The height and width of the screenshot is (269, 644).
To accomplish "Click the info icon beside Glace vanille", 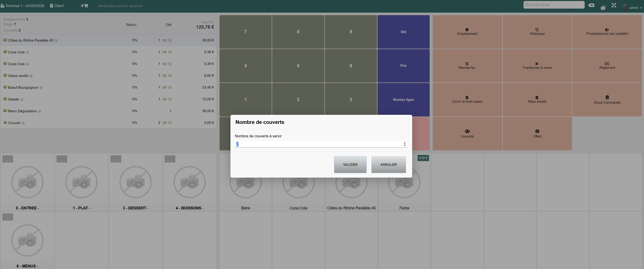I will (31, 76).
